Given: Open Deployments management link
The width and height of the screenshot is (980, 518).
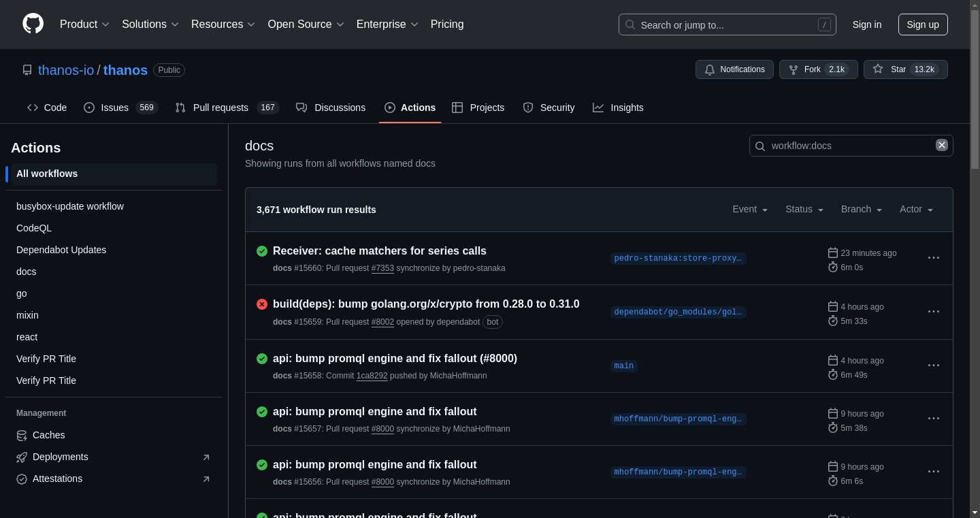Looking at the screenshot, I should click(x=114, y=457).
